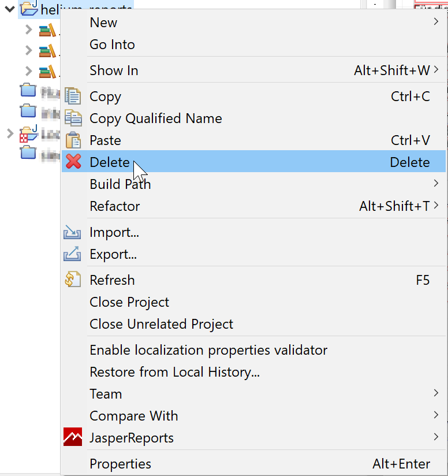Viewport: 448px width, 476px height.
Task: Select Close Project from the menu
Action: (129, 302)
